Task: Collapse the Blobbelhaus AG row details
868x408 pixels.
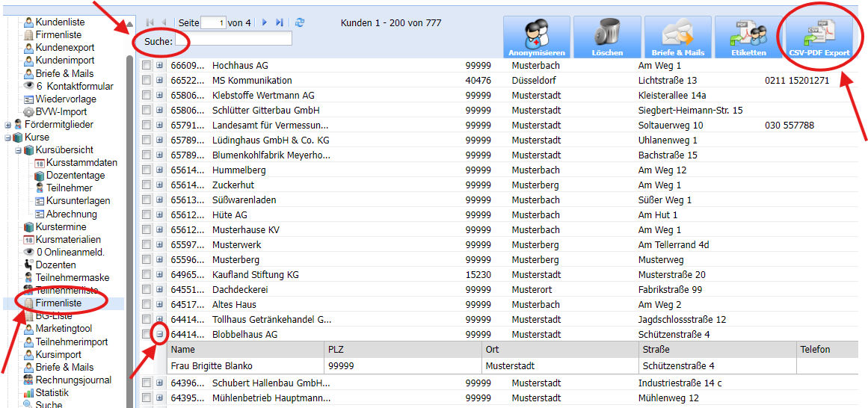Action: click(159, 335)
